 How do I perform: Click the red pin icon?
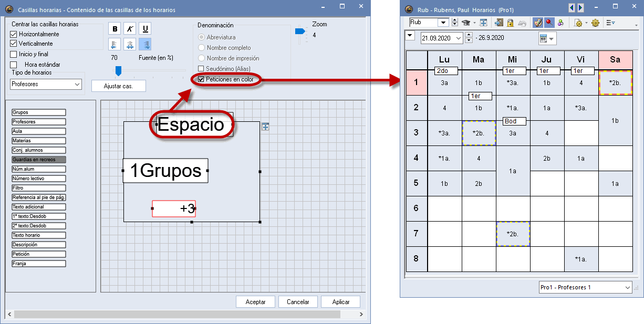549,23
